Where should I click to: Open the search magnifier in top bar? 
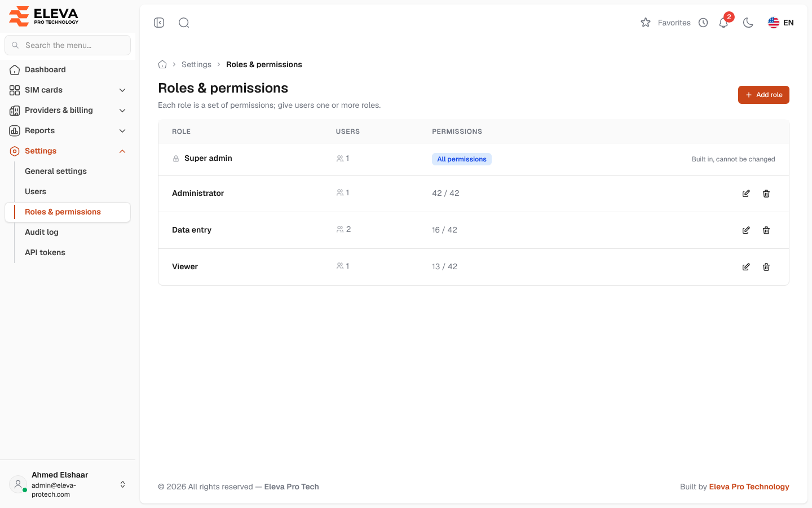pyautogui.click(x=184, y=23)
